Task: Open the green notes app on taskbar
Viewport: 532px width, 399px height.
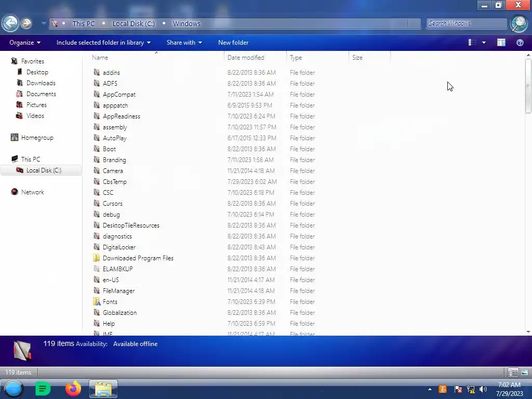Action: point(43,389)
